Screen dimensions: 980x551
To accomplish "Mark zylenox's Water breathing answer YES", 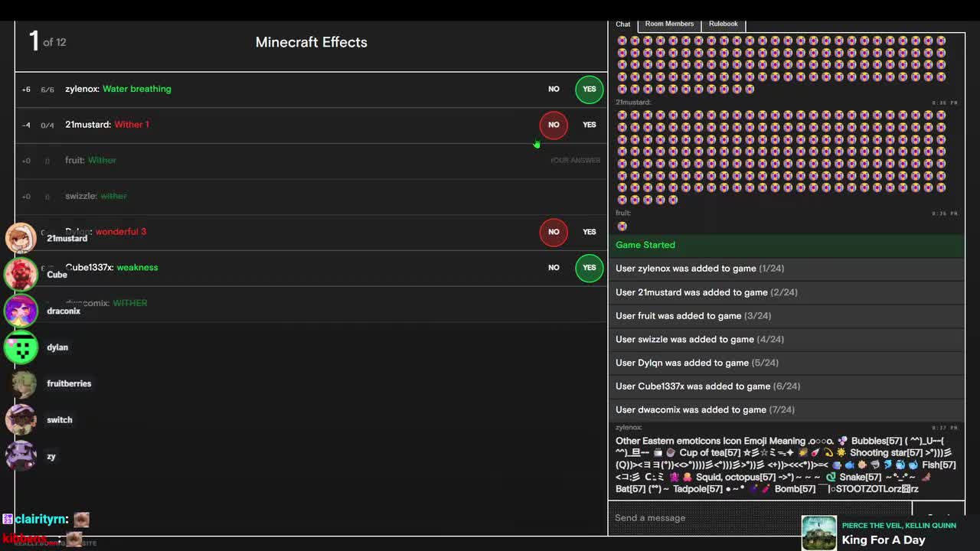I will click(x=589, y=89).
